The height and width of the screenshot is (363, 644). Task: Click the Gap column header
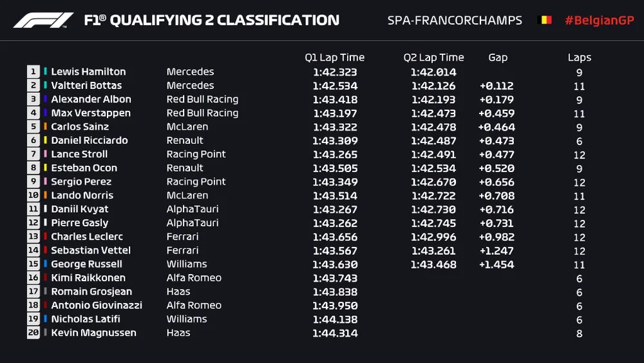tap(498, 57)
